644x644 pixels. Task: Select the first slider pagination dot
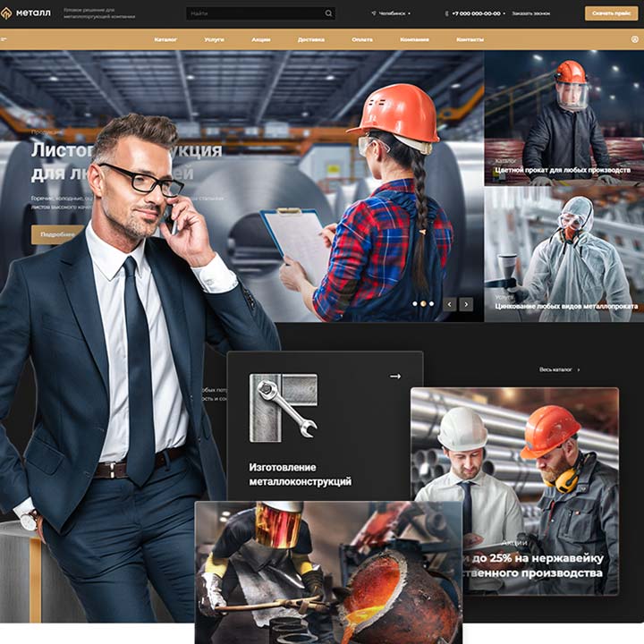(415, 304)
